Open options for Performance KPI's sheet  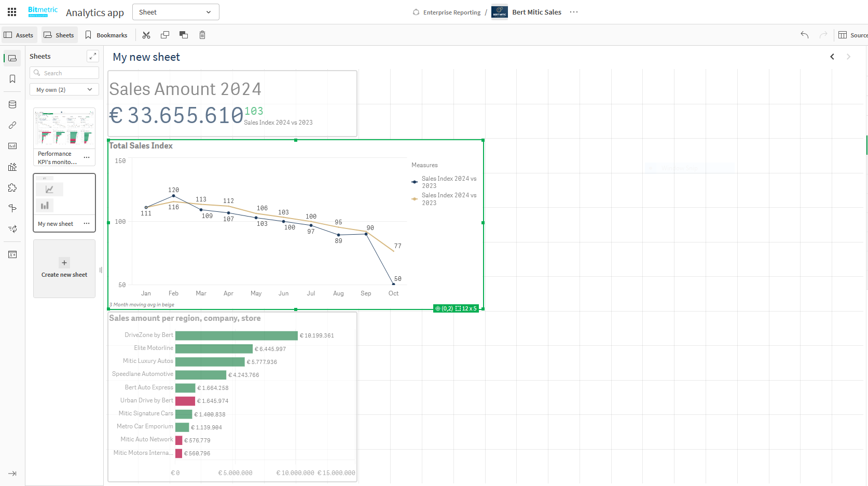tap(87, 157)
